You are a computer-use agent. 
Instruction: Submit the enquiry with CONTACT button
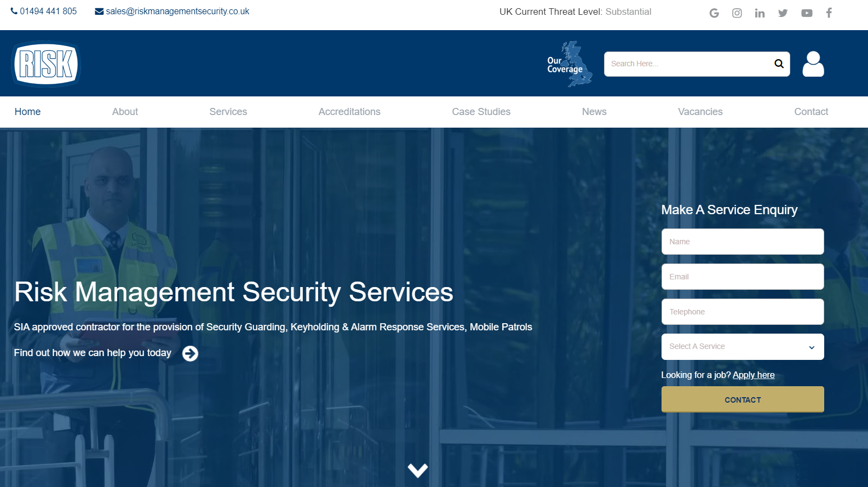click(x=743, y=399)
